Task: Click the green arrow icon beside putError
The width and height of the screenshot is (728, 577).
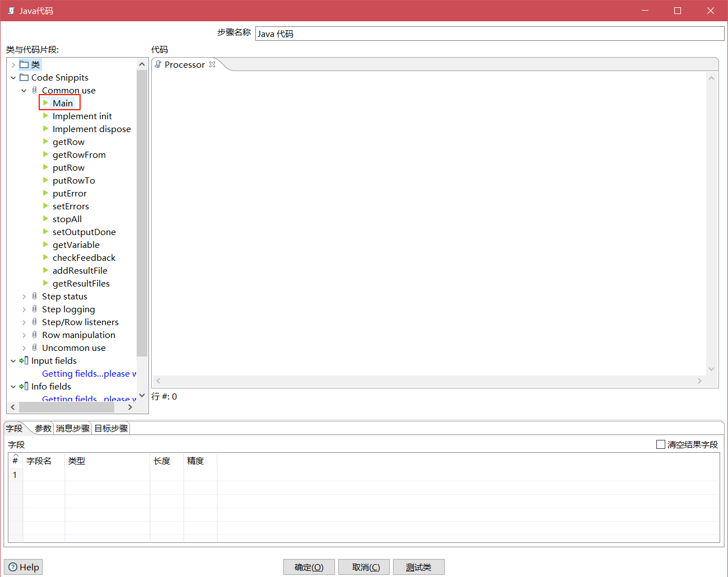Action: click(46, 193)
